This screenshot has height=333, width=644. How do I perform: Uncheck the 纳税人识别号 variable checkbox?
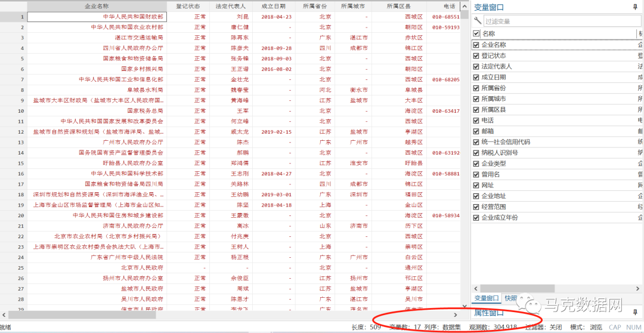click(476, 153)
